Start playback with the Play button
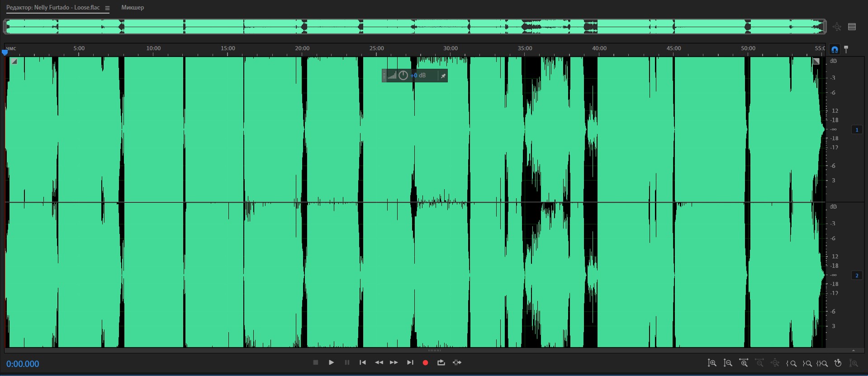Image resolution: width=868 pixels, height=376 pixels. (331, 362)
